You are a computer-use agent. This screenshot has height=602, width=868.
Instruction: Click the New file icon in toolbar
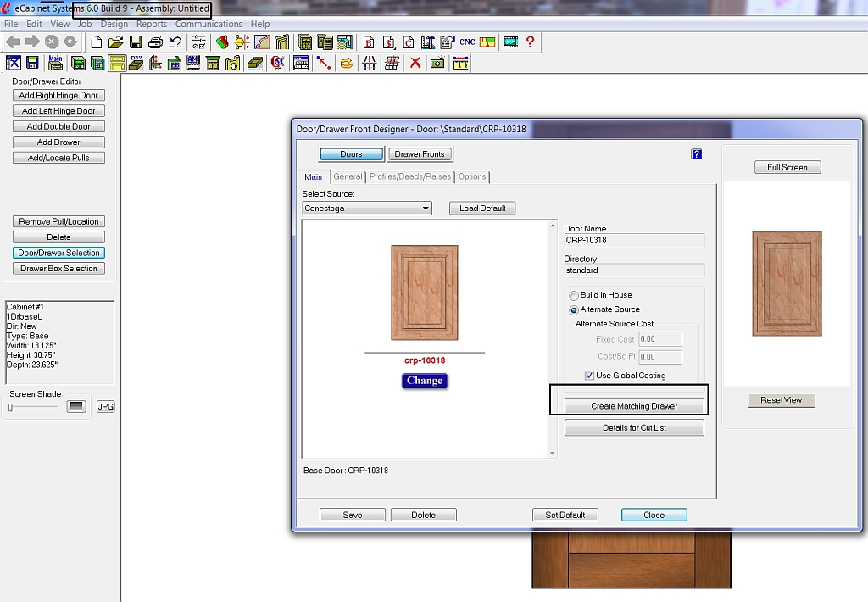(96, 42)
